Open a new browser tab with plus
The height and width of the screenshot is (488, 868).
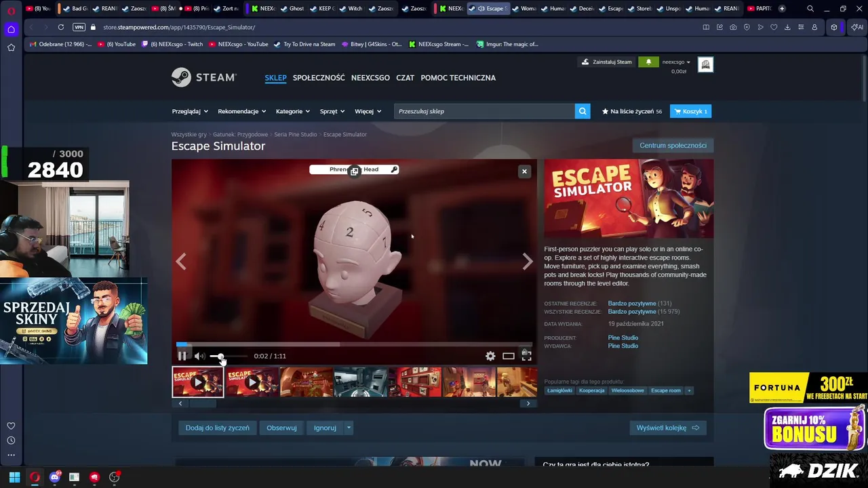click(x=782, y=9)
